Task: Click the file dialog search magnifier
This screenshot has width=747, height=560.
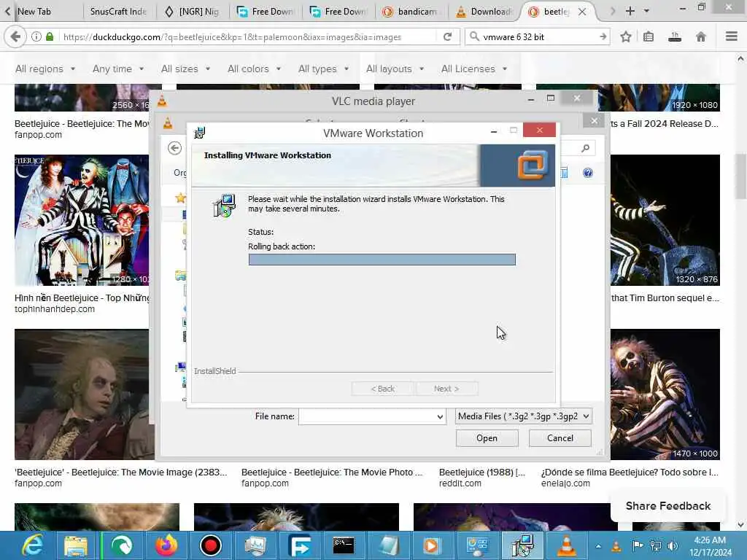Action: coord(586,149)
